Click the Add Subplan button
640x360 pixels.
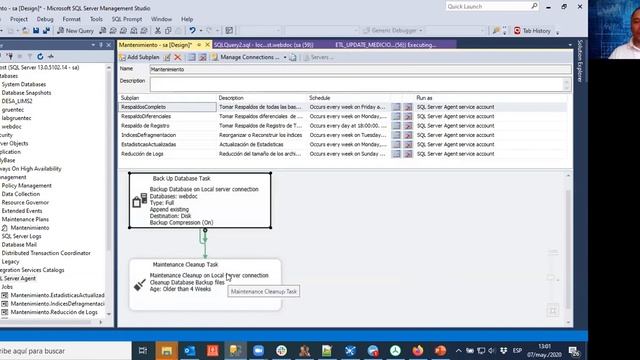[139, 57]
